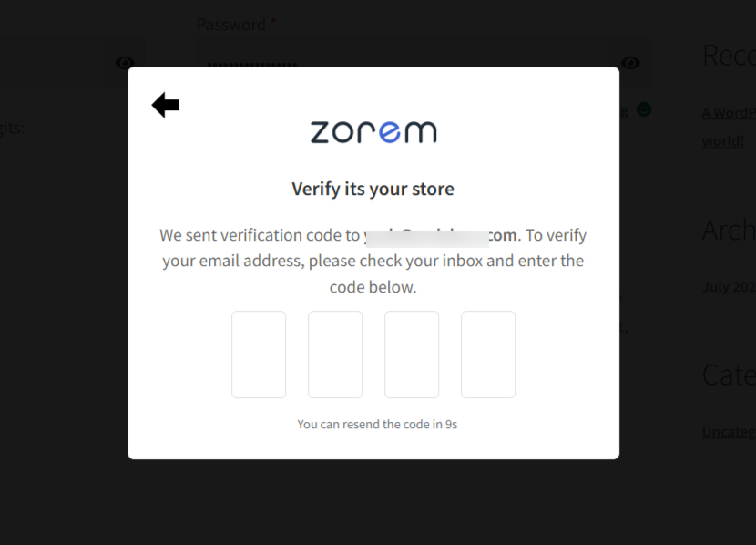Image resolution: width=756 pixels, height=545 pixels.
Task: Focus the first verification code box
Action: (259, 355)
